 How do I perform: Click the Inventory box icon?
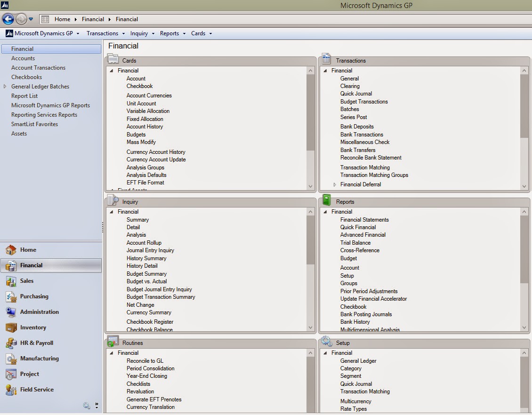11,327
